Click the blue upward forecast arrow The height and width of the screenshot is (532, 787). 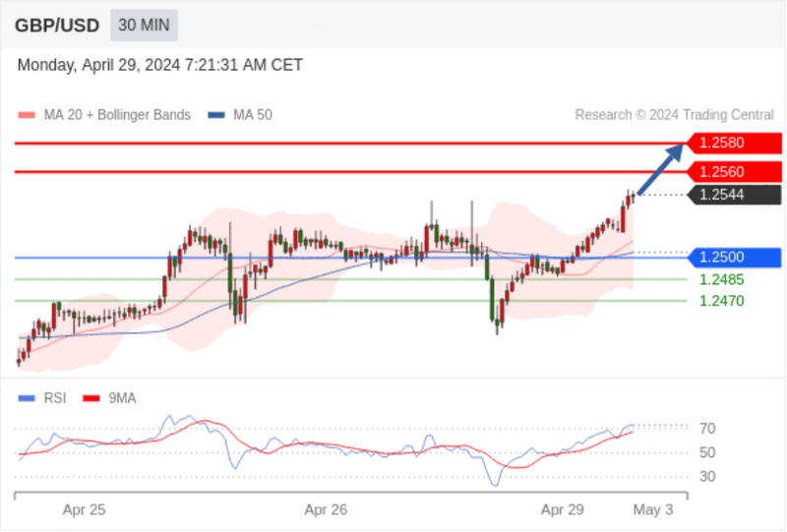[661, 168]
